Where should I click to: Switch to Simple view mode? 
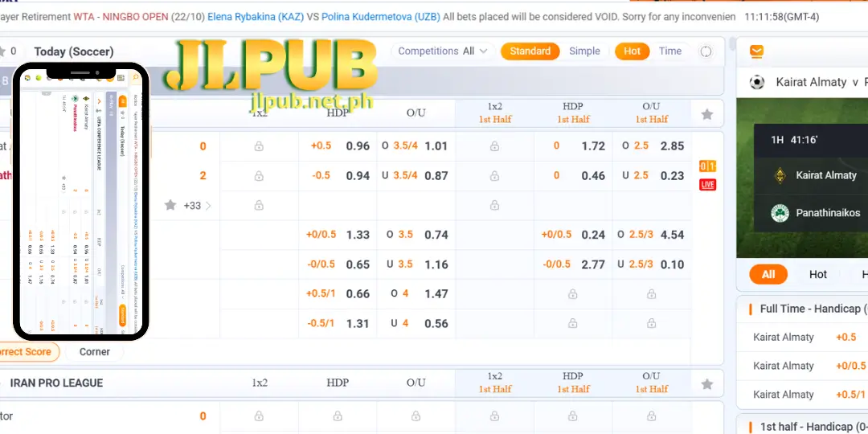coord(584,51)
